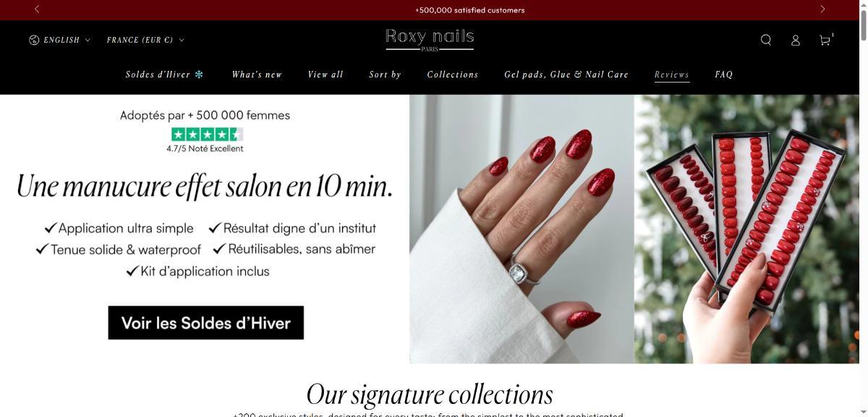Open the search magnifier icon
Image resolution: width=868 pixels, height=417 pixels.
point(766,40)
